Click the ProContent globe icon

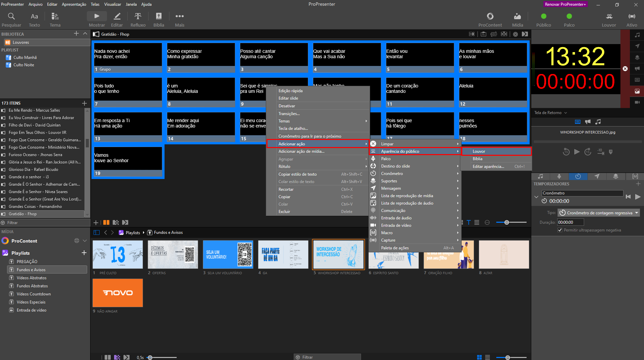click(77, 241)
